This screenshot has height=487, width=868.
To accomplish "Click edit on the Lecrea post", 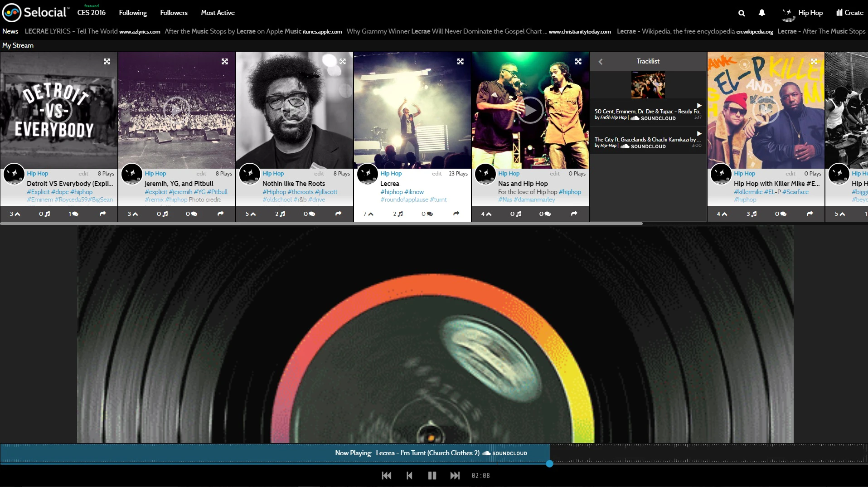I will click(x=437, y=174).
